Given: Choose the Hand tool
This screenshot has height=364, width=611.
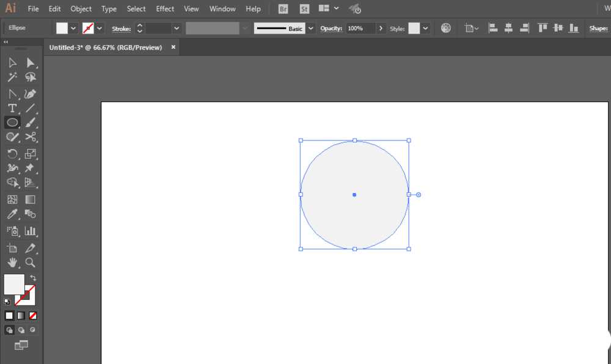Looking at the screenshot, I should (x=12, y=263).
